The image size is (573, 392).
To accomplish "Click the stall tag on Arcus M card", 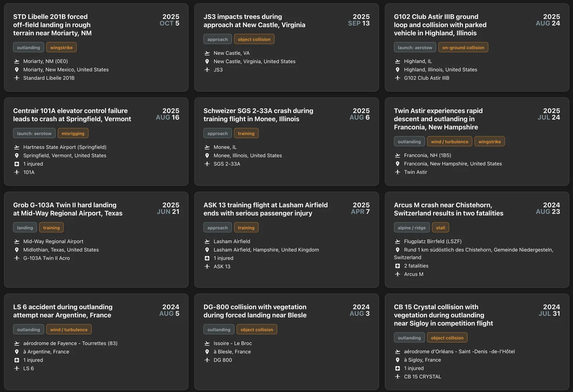I will point(440,228).
